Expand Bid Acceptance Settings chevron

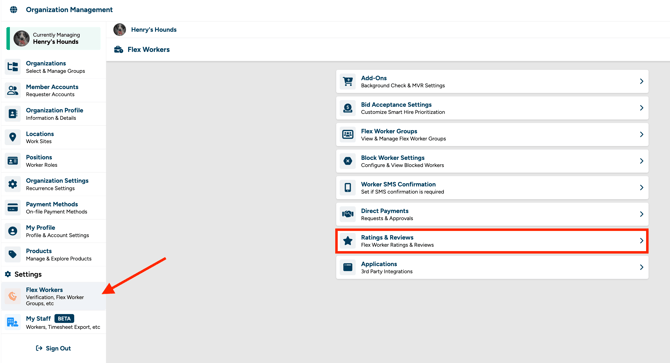(x=641, y=108)
